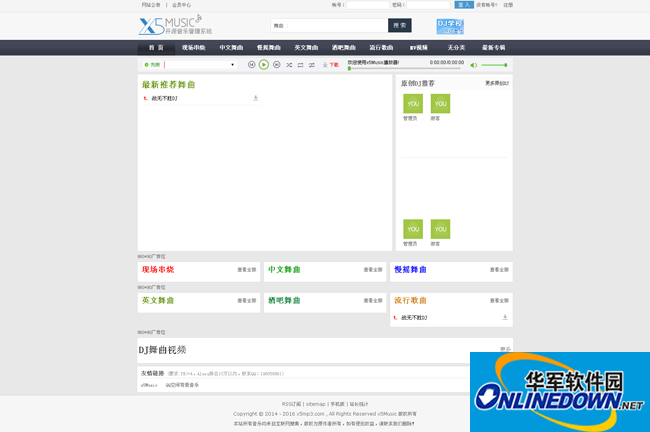Click sitemap footer link
This screenshot has width=650, height=432.
315,404
